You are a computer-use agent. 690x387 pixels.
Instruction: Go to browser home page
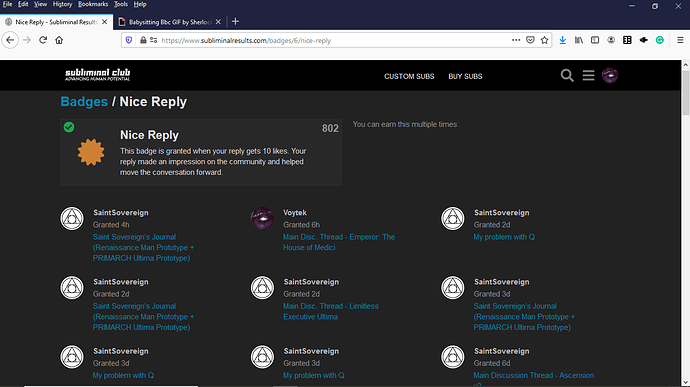(x=59, y=40)
